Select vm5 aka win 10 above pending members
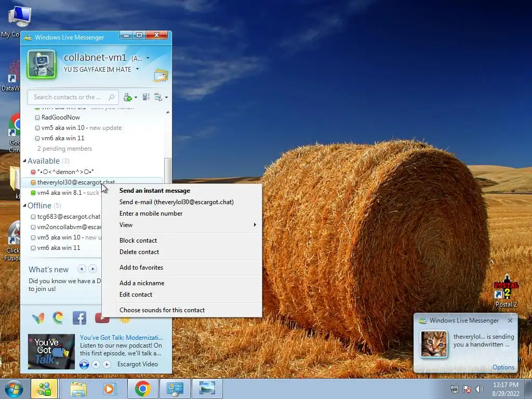Viewport: 532px width, 399px height. click(78, 128)
